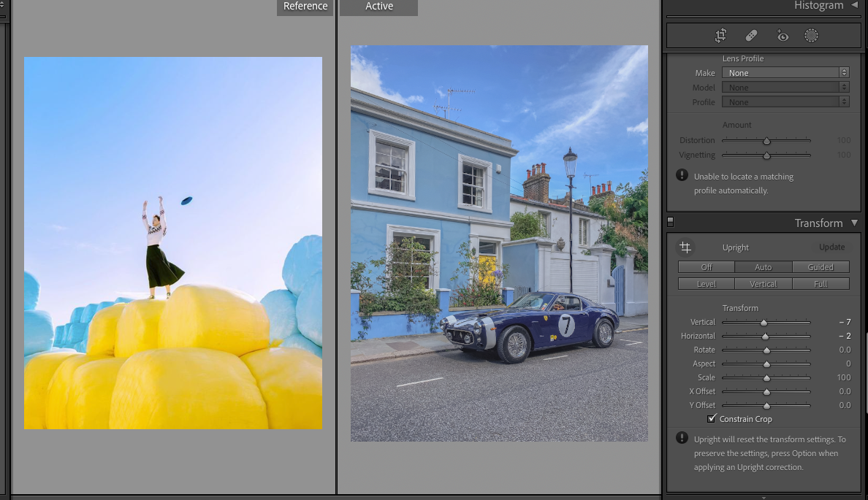Select the Active view label
The image size is (868, 500).
[378, 7]
